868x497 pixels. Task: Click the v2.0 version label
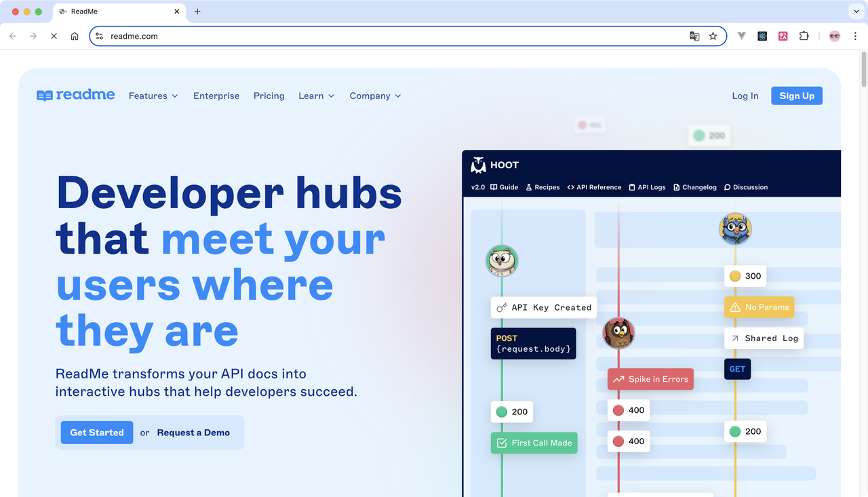pyautogui.click(x=478, y=187)
